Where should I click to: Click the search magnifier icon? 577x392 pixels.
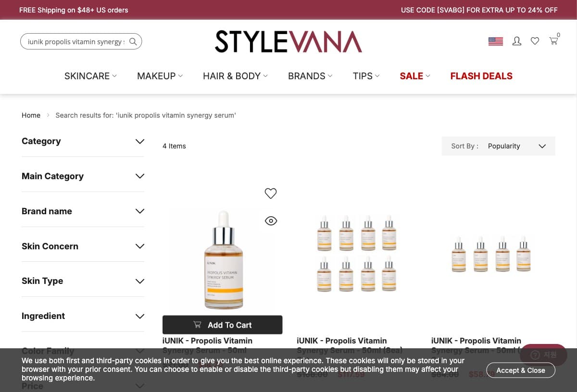click(133, 42)
